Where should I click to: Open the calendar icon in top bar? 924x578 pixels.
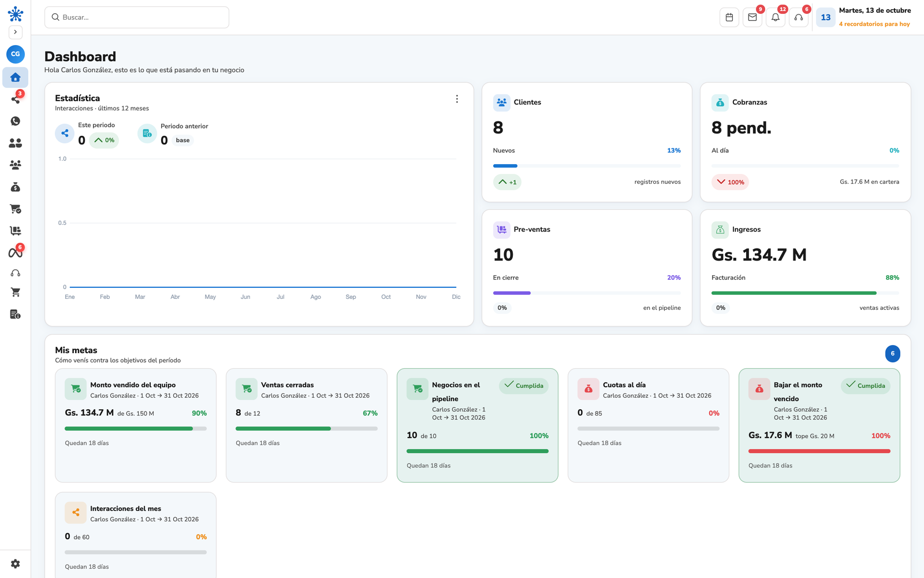click(x=729, y=17)
